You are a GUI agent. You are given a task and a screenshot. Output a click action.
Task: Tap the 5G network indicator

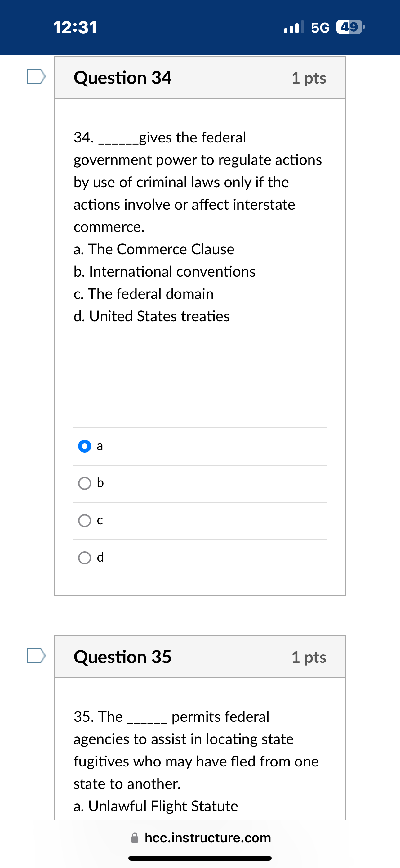click(x=320, y=28)
